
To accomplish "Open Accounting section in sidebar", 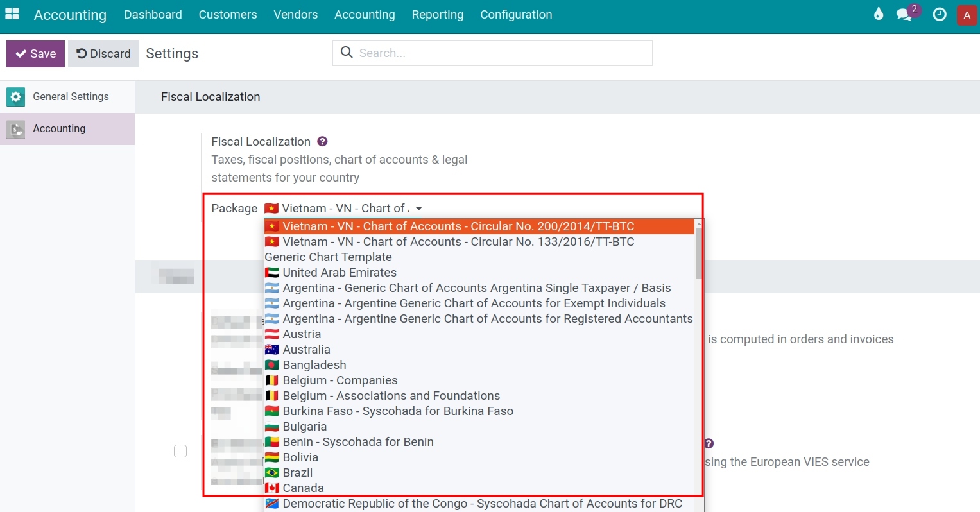I will pyautogui.click(x=67, y=129).
